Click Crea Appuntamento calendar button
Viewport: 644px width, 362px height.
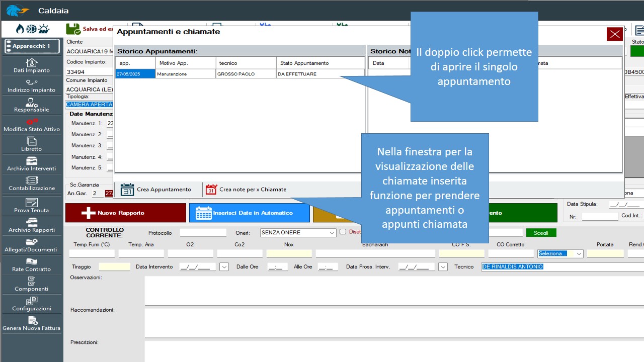156,190
